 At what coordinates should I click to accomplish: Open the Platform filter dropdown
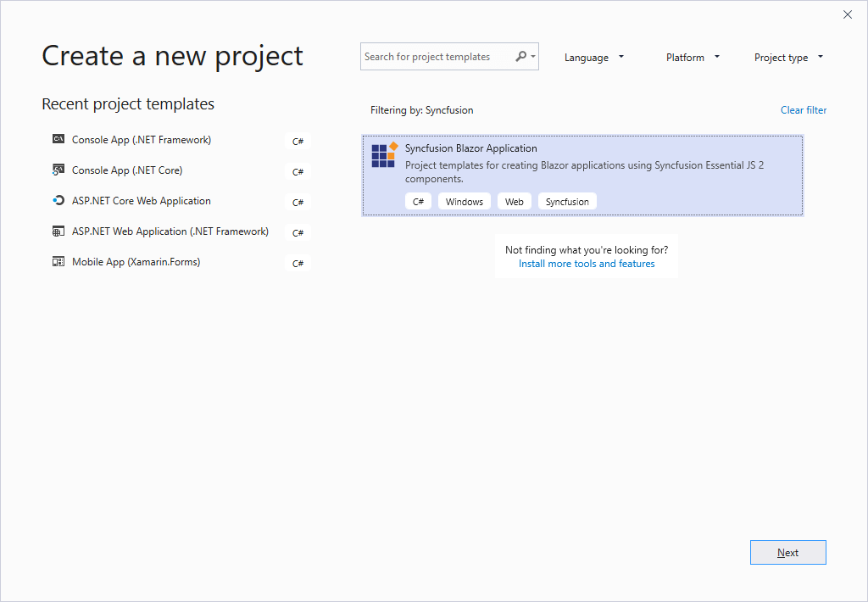tap(693, 57)
